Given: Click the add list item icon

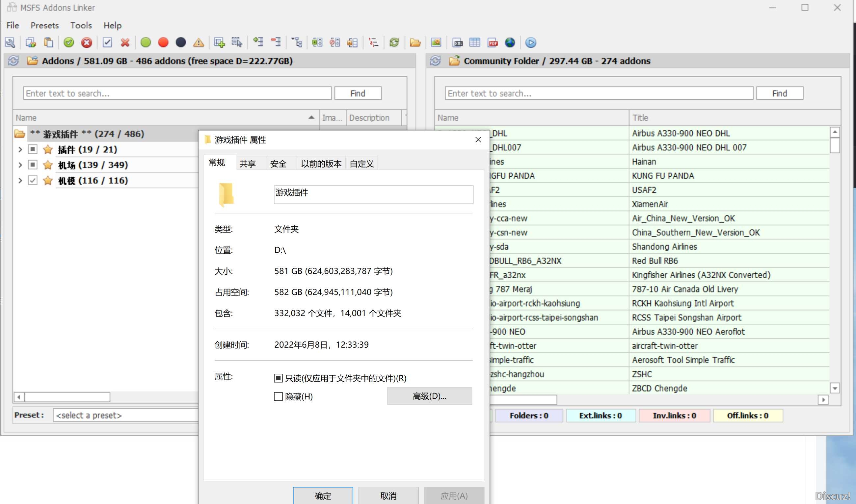Looking at the screenshot, I should 220,42.
